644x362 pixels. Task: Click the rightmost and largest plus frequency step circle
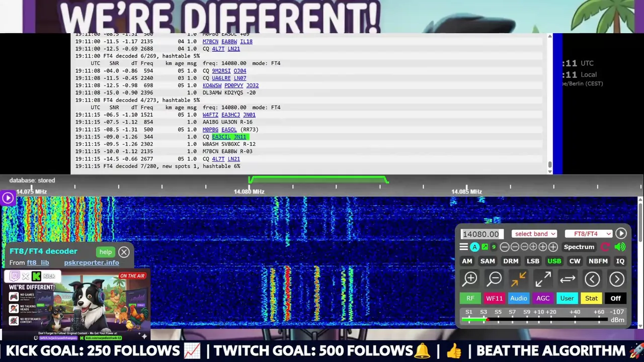click(x=553, y=247)
